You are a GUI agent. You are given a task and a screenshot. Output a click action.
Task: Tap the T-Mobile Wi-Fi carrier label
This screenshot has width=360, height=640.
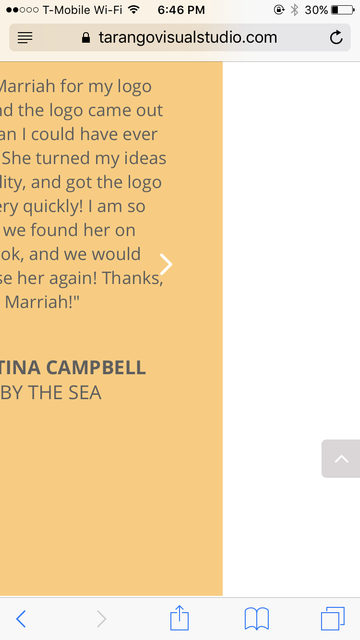82,10
